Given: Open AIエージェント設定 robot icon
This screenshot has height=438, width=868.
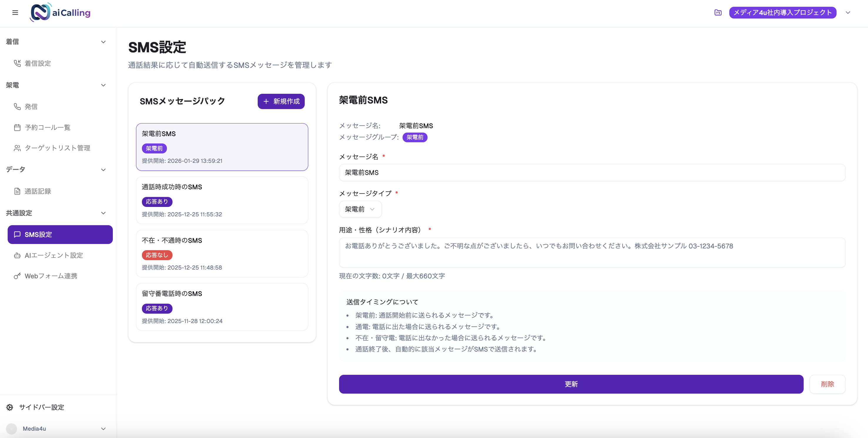Looking at the screenshot, I should (17, 255).
